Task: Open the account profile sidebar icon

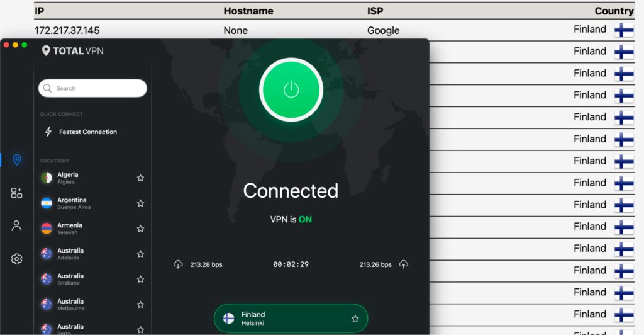Action: pos(17,225)
